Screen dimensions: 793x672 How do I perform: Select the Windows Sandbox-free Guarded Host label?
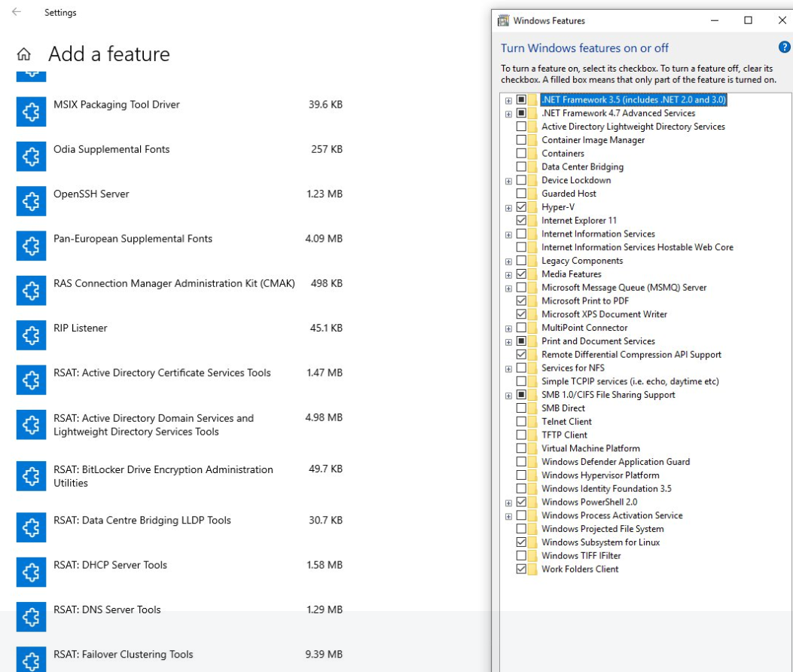click(569, 194)
